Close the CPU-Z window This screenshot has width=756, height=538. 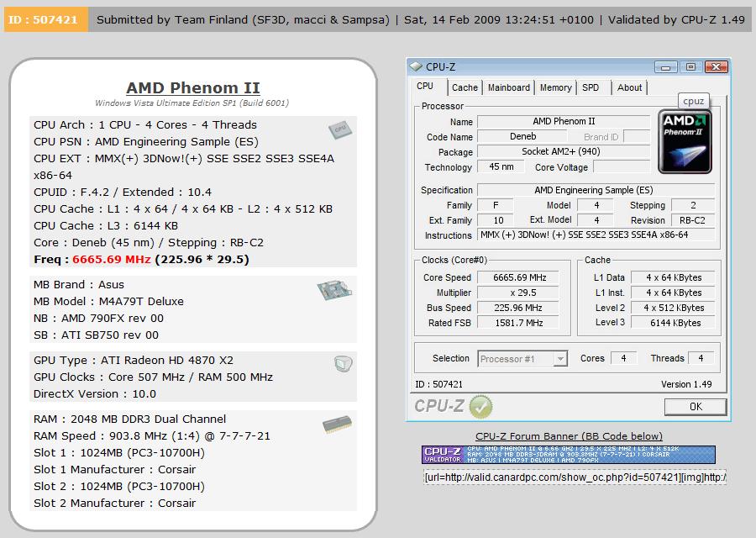716,67
